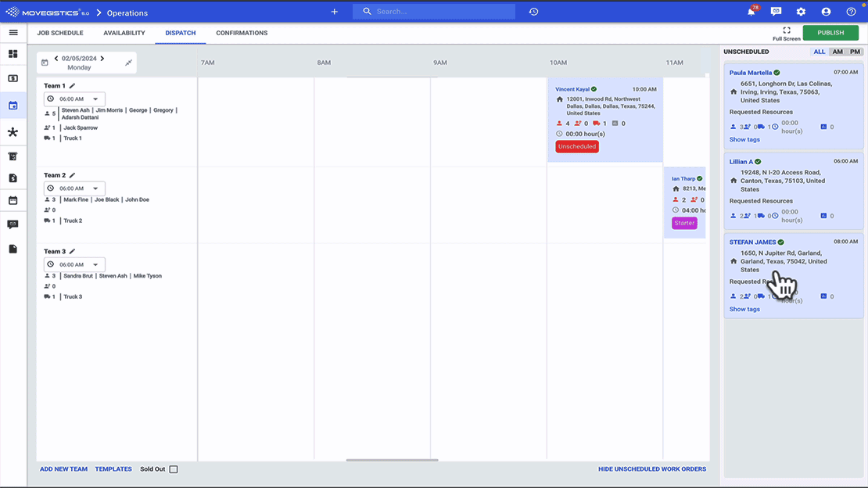The height and width of the screenshot is (488, 868).
Task: Click the Full Screen icon
Action: pos(787,30)
